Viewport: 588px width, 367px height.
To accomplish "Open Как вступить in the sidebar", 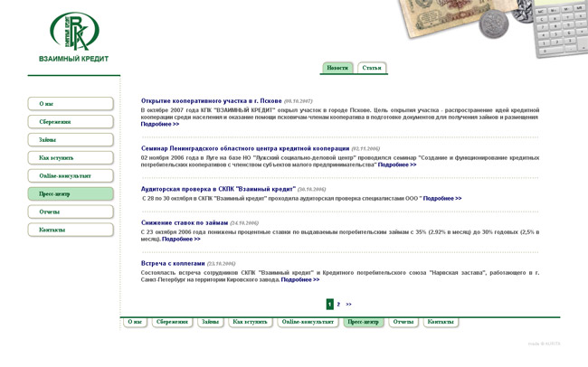I will pos(71,158).
